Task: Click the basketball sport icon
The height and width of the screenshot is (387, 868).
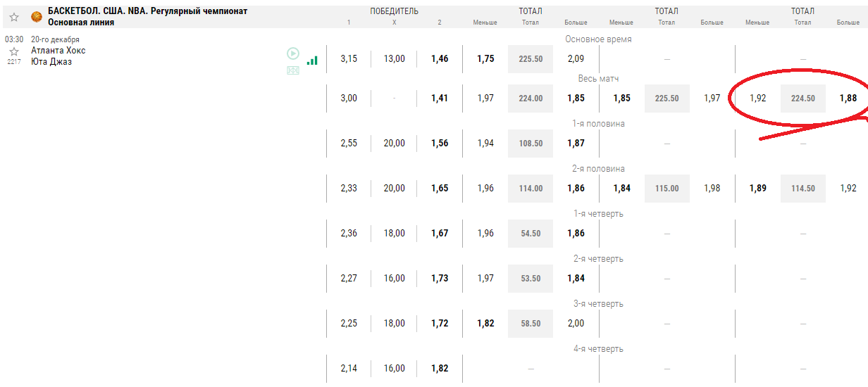Action: pyautogui.click(x=37, y=17)
